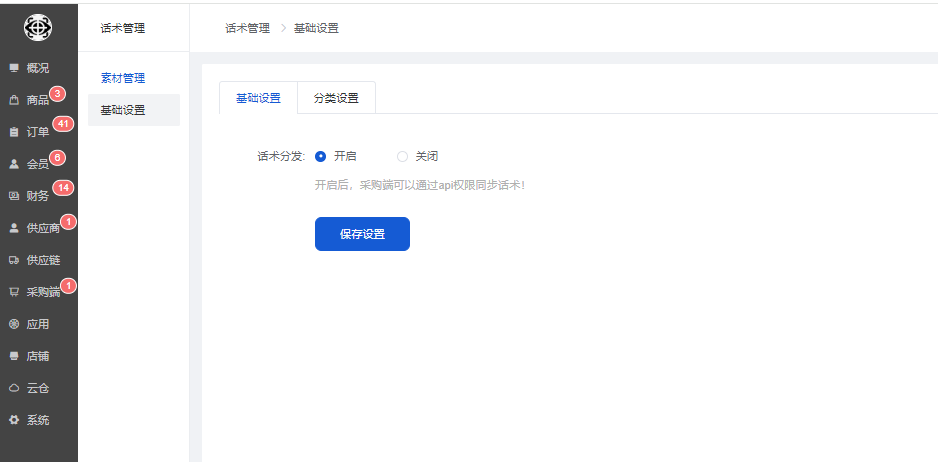938x462 pixels.
Task: Click 话术管理 breadcrumb link
Action: 247,28
